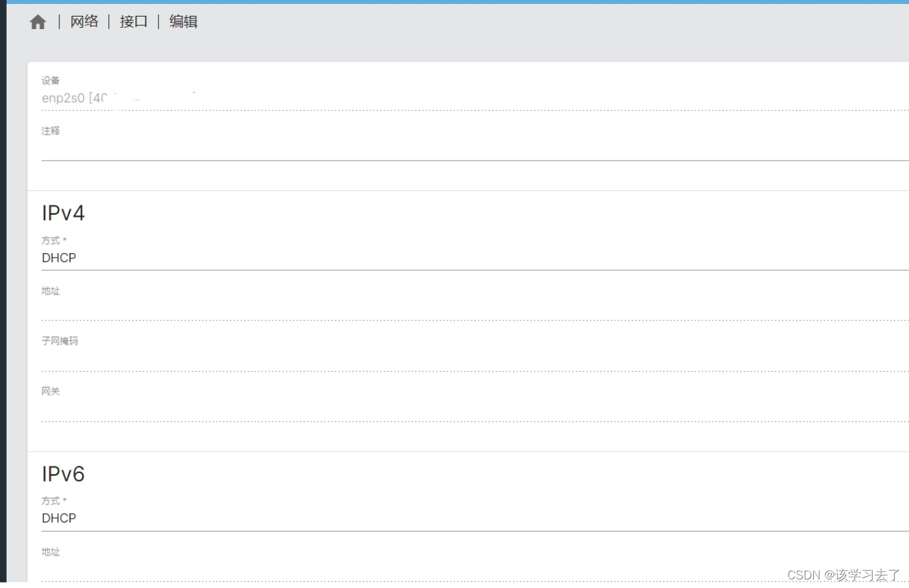Open the IPv6 方式 DHCP dropdown
This screenshot has width=909, height=588.
click(463, 519)
